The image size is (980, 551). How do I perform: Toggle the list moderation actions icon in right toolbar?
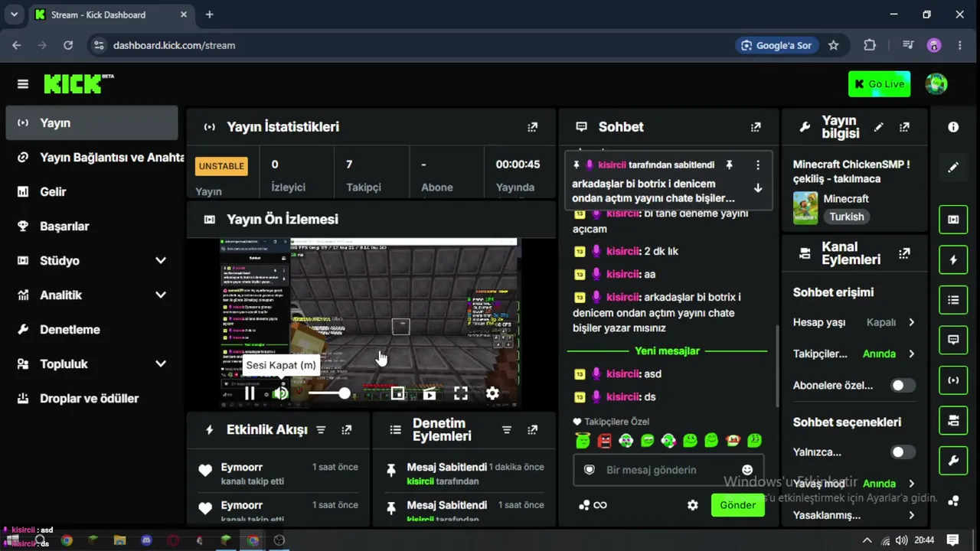[x=953, y=299]
